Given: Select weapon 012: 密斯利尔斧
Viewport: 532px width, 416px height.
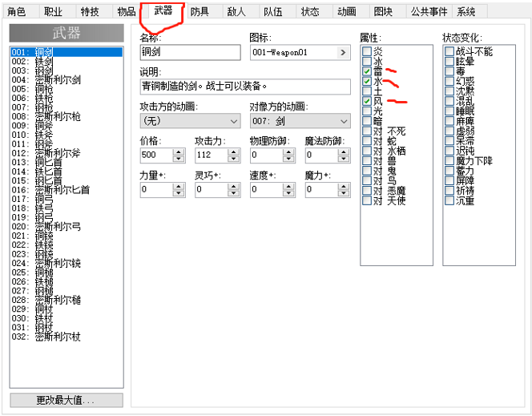Looking at the screenshot, I should 66,153.
